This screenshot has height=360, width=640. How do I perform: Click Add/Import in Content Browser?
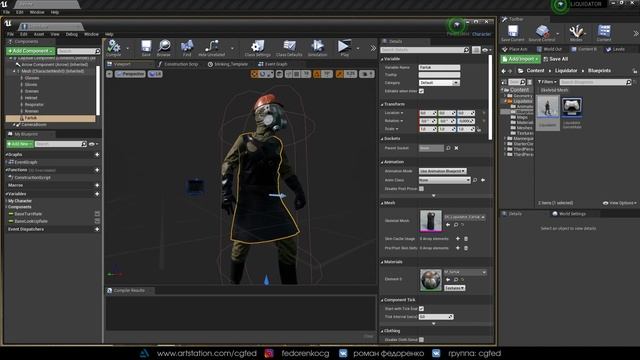click(520, 59)
